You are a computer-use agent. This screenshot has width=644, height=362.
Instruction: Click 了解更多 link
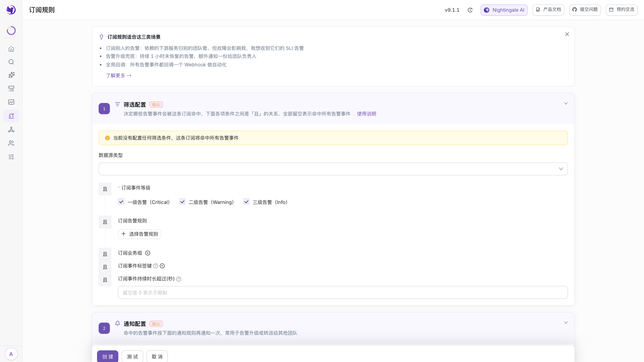(119, 75)
